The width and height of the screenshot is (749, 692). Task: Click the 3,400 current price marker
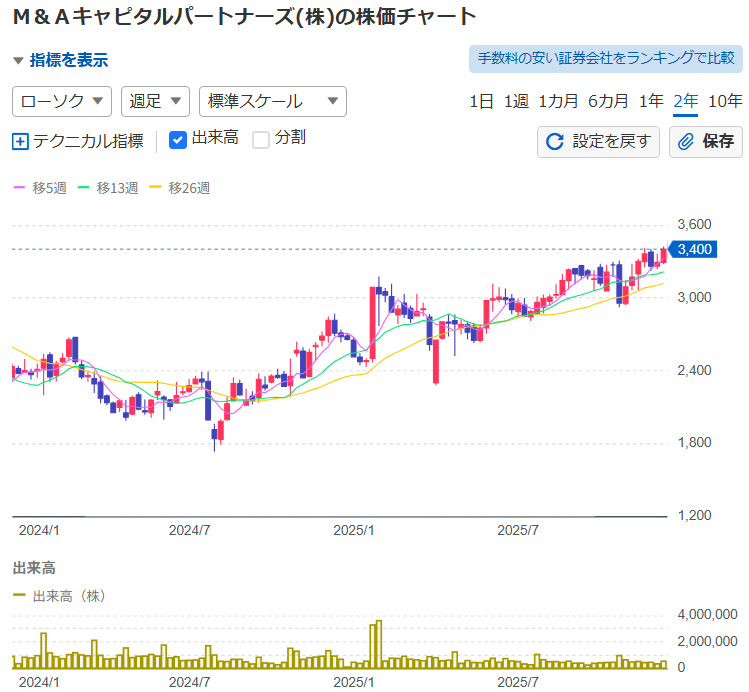(x=693, y=249)
